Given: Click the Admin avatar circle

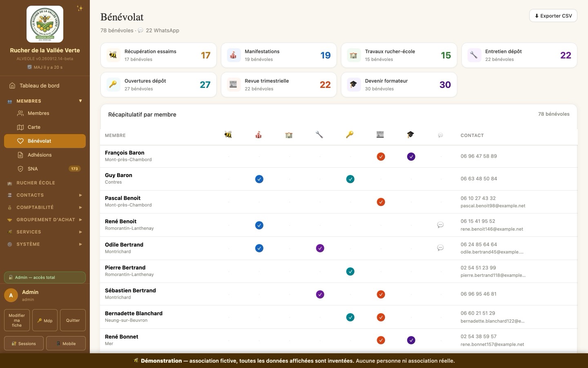Looking at the screenshot, I should (x=11, y=295).
